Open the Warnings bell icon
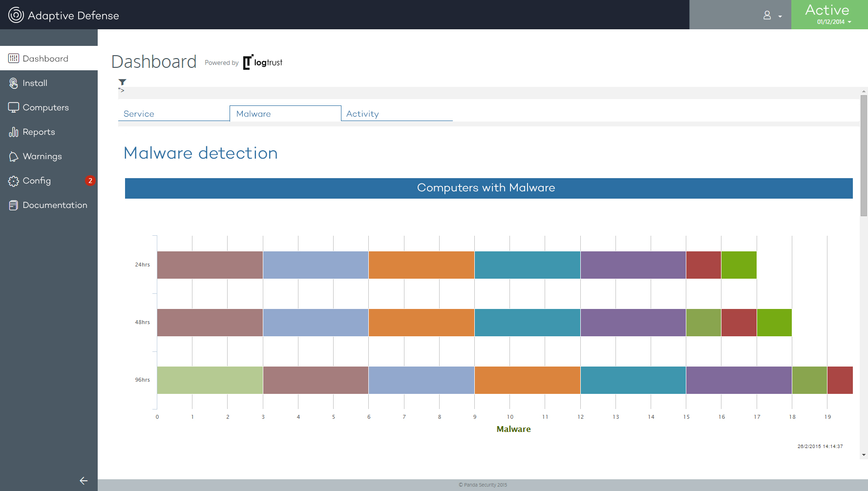The image size is (868, 491). [13, 157]
